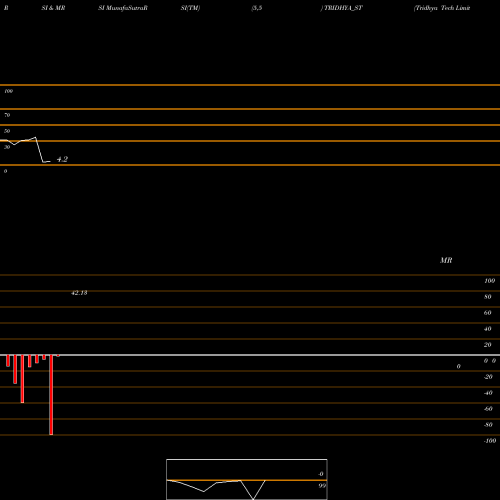
Task: Click the 99 label inside mini chart
Action: [x=322, y=486]
